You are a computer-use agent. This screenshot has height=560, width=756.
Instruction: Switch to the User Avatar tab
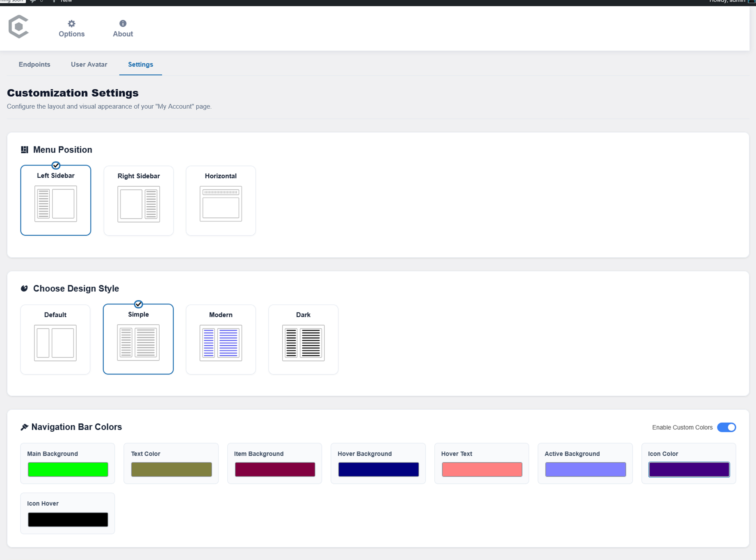click(x=89, y=65)
